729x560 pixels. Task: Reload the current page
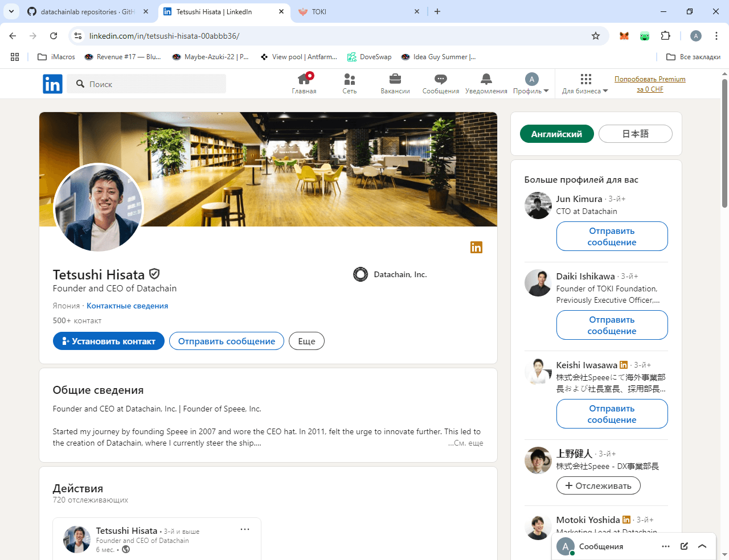pyautogui.click(x=54, y=36)
